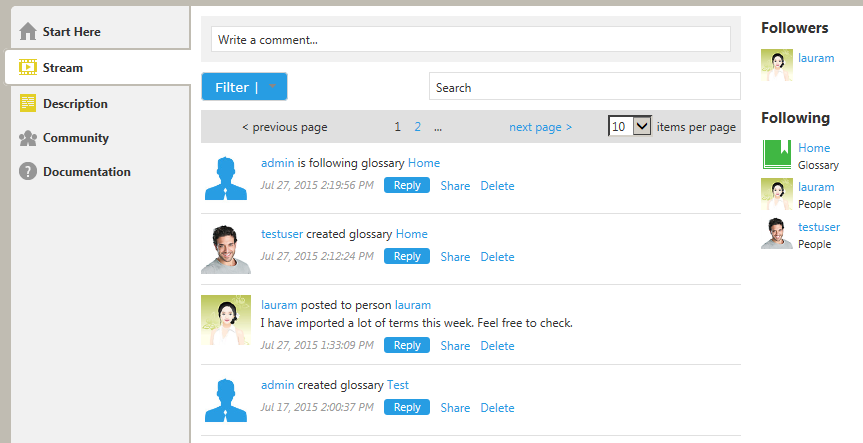The width and height of the screenshot is (863, 443).
Task: Click the admin avatar on the first stream post
Action: 226,177
